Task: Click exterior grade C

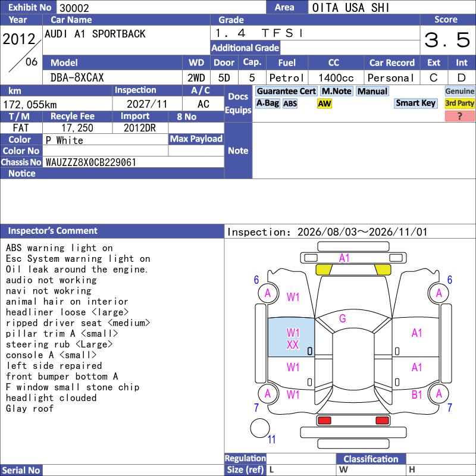Action: 434,78
